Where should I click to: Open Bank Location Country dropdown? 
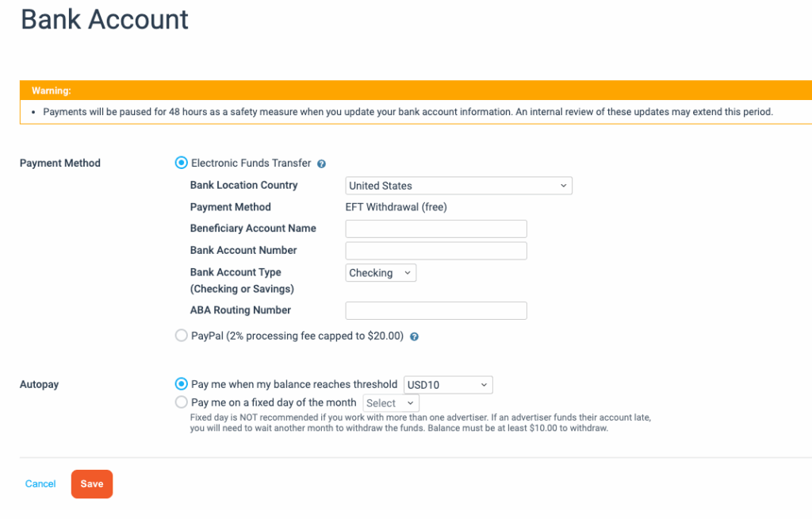coord(459,186)
